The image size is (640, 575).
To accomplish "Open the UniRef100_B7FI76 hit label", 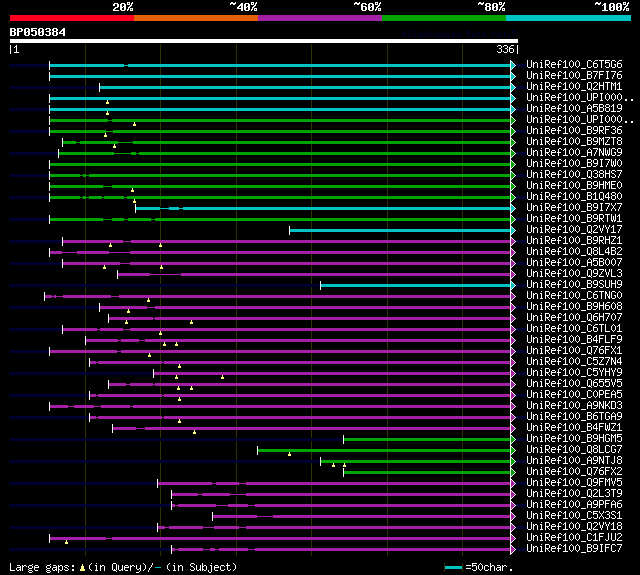I will click(x=574, y=75).
